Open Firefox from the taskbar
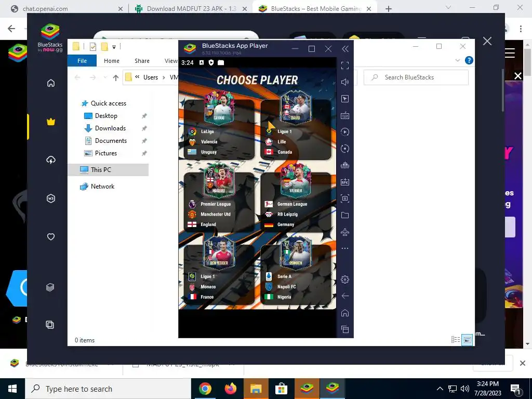 [x=231, y=389]
